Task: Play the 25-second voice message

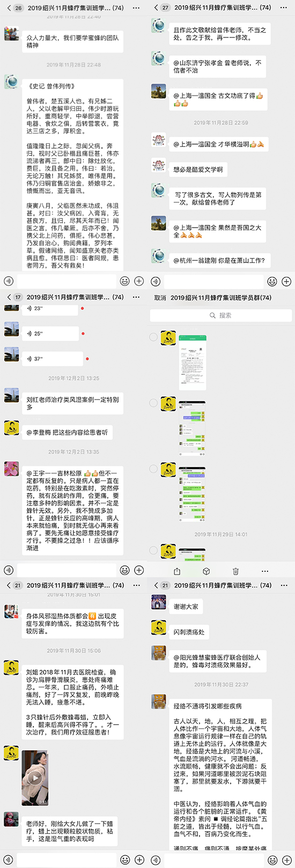Action: click(51, 333)
